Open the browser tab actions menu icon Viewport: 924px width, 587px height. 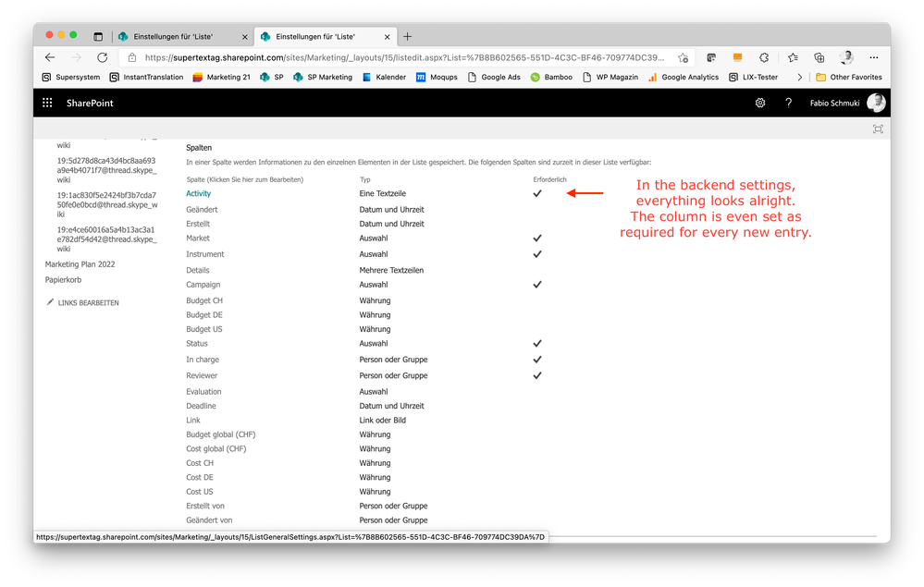[x=98, y=36]
